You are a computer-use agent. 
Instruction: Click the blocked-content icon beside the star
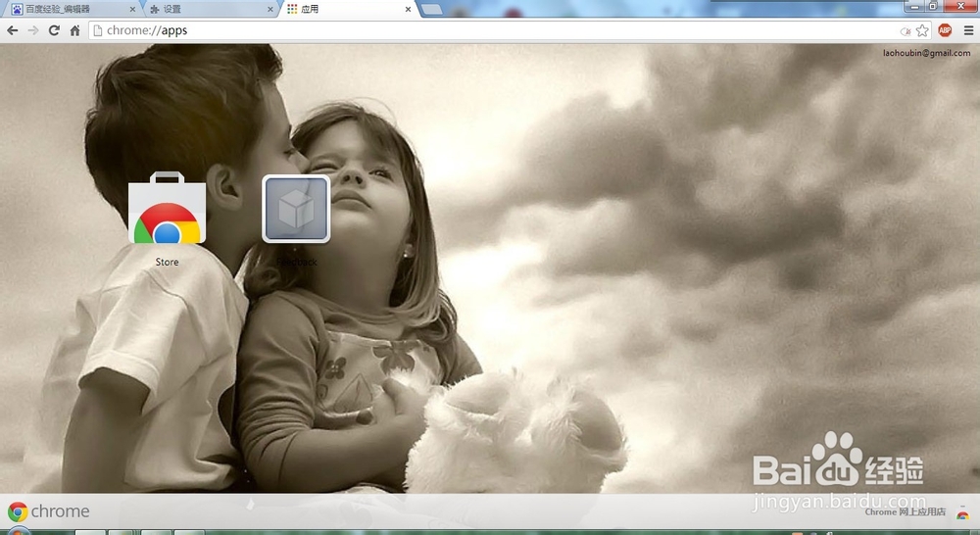[x=905, y=30]
